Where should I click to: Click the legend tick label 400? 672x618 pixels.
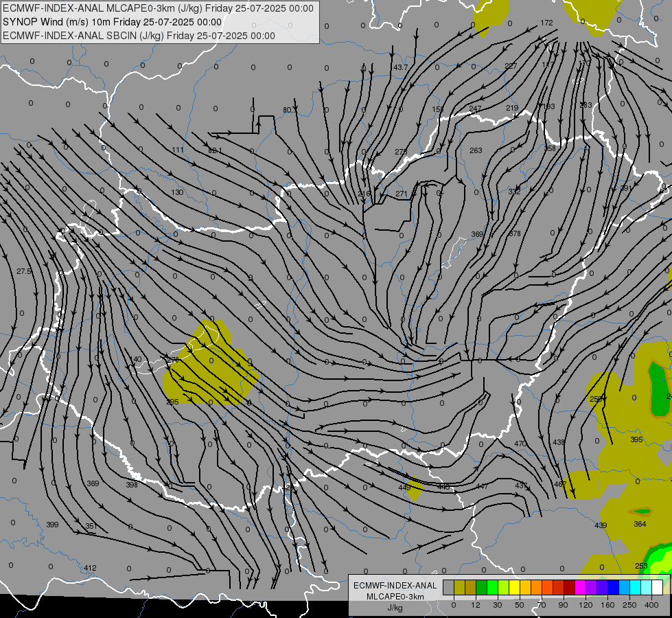(x=651, y=605)
